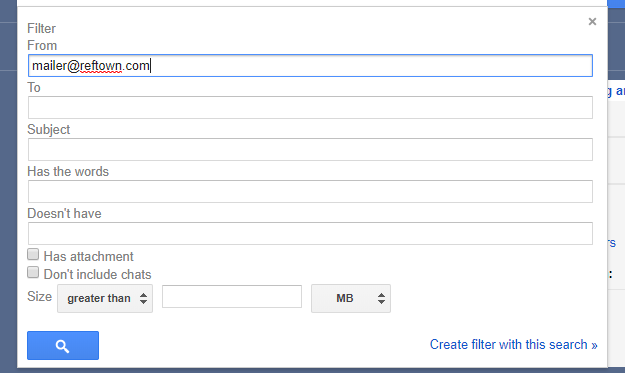Open 'Create filter with this search' link
Viewport: 625px width, 373px height.
(x=513, y=344)
